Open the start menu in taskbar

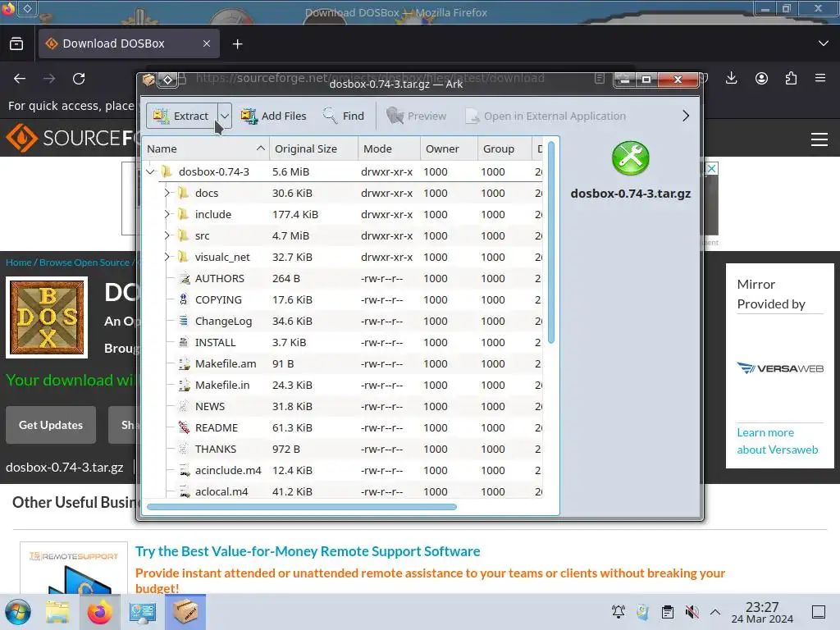(x=18, y=612)
